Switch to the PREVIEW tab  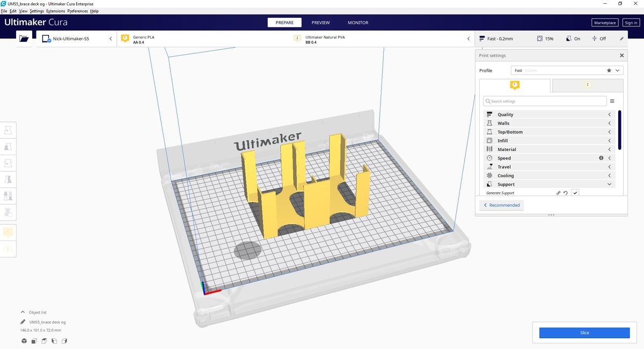point(320,23)
